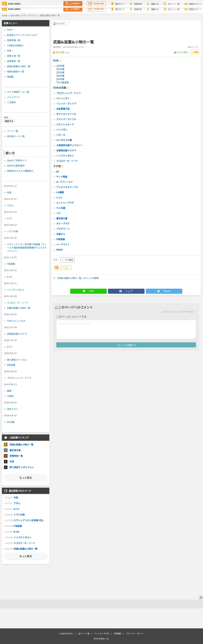Share the page via Facebook シェア button
The width and height of the screenshot is (203, 644).
coord(126,291)
